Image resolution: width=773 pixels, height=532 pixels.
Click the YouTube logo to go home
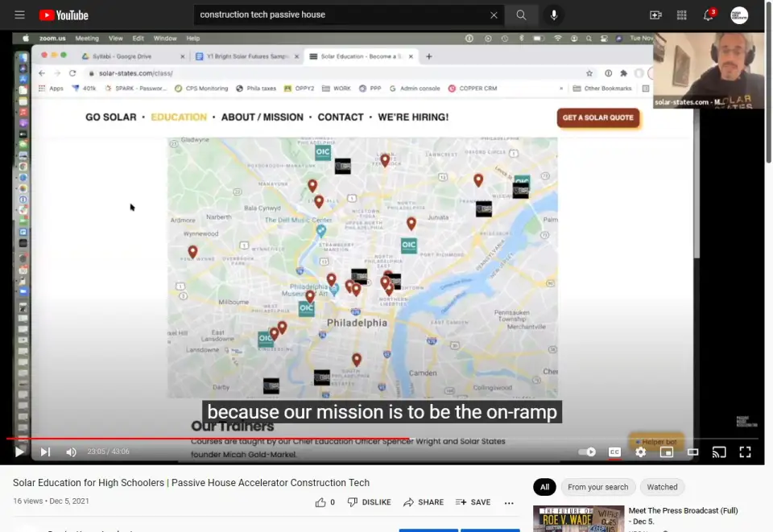(64, 15)
